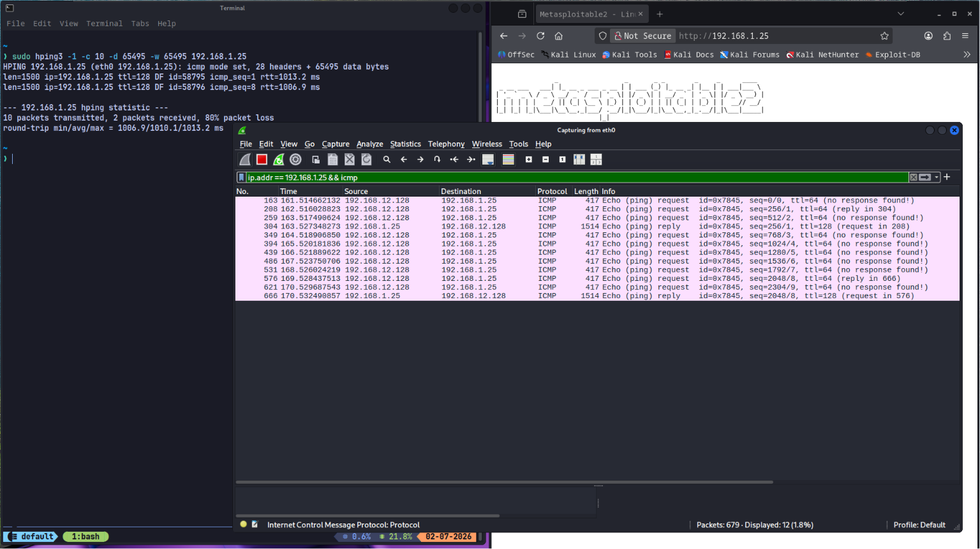Click the default tmux session label
Viewport: 980px width, 549px height.
[31, 537]
